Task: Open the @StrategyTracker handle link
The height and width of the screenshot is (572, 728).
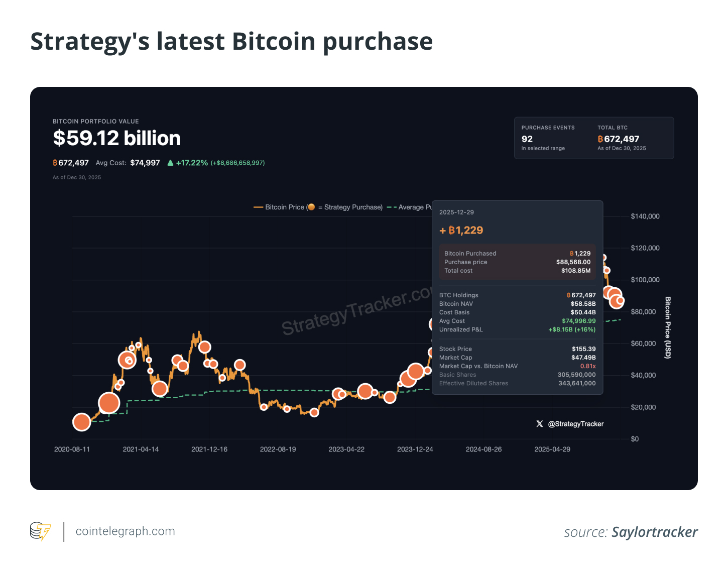Action: tap(576, 424)
